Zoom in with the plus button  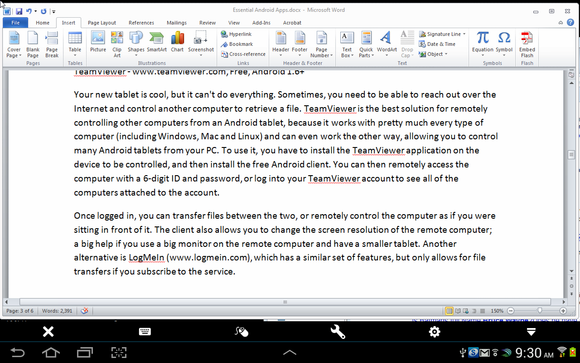click(563, 311)
